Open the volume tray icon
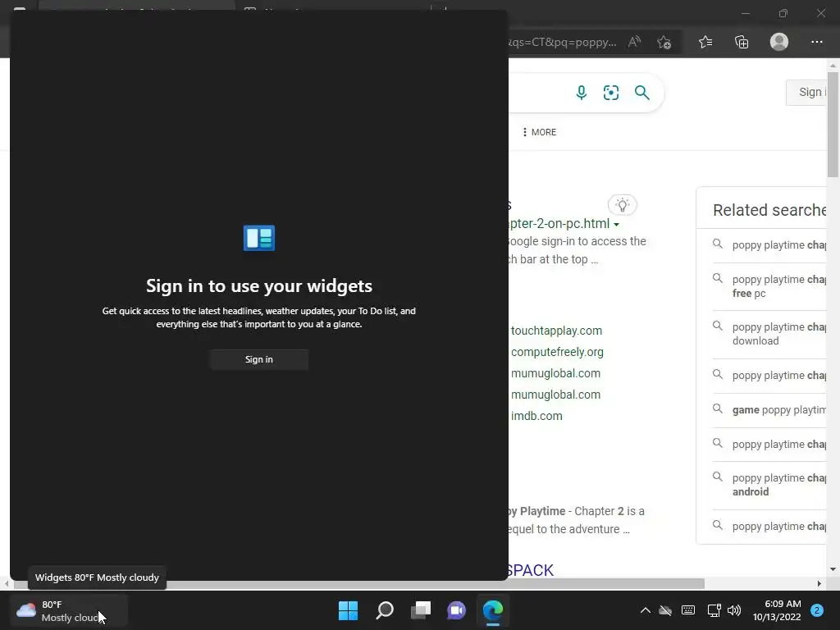Screen dimensions: 840x630 tap(734, 610)
